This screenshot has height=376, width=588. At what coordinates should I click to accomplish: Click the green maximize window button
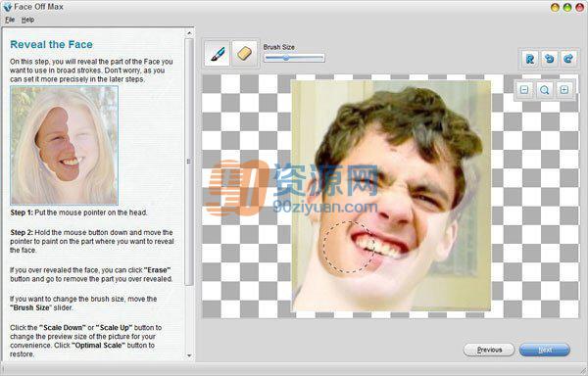(567, 7)
